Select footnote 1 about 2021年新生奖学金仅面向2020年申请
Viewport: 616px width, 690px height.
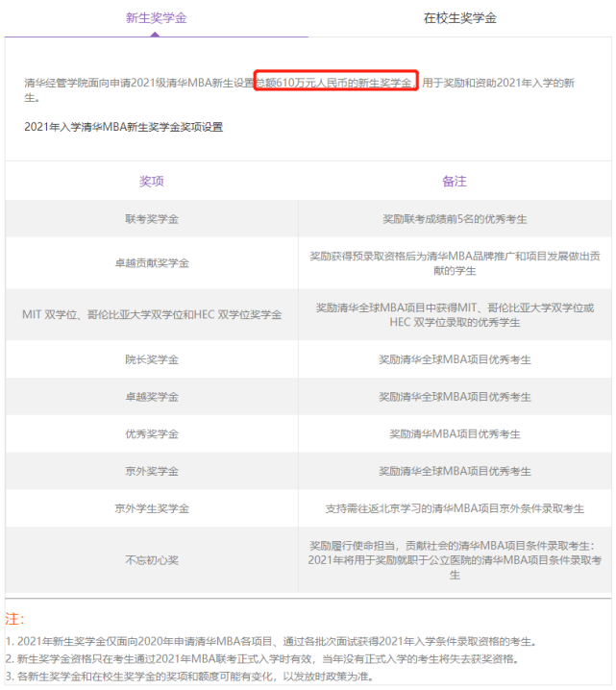click(271, 642)
